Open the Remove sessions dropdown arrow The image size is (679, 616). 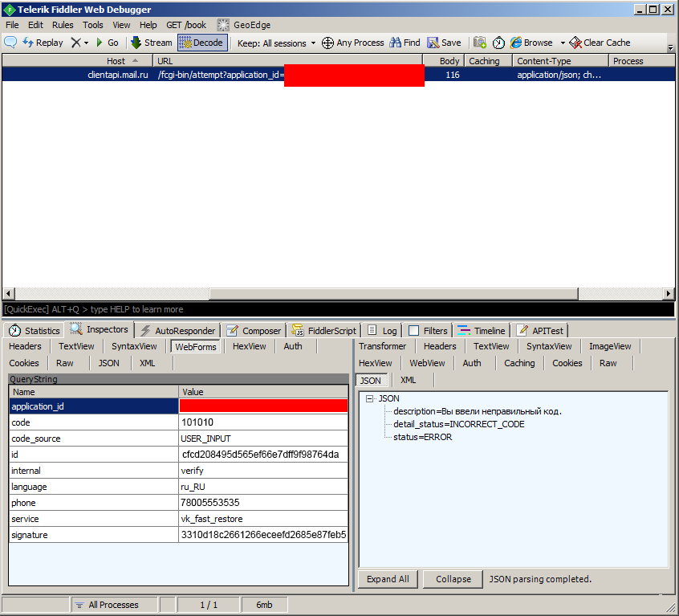click(86, 43)
